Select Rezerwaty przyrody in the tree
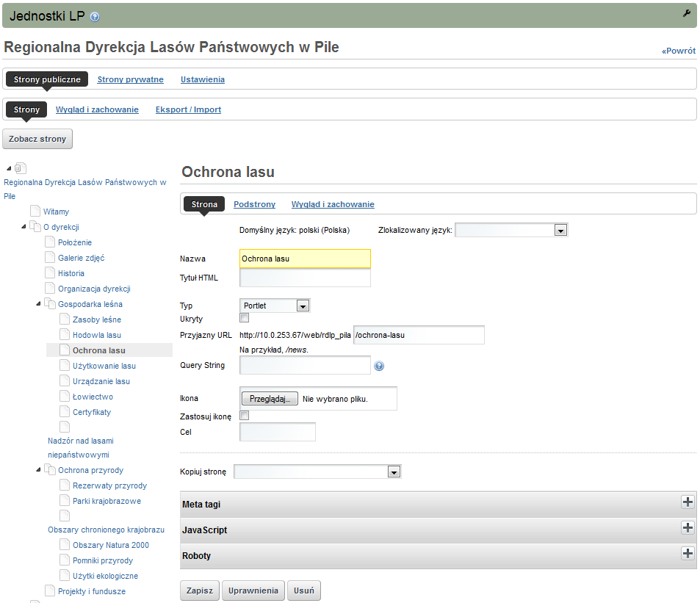The width and height of the screenshot is (700, 603). 110,485
